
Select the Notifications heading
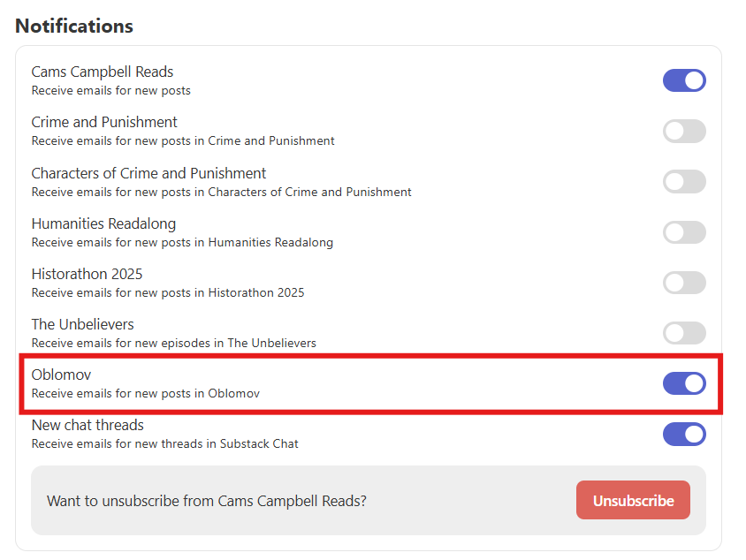click(x=74, y=26)
